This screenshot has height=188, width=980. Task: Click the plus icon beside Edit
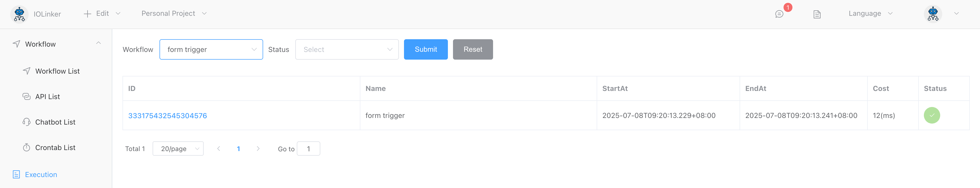pos(88,14)
